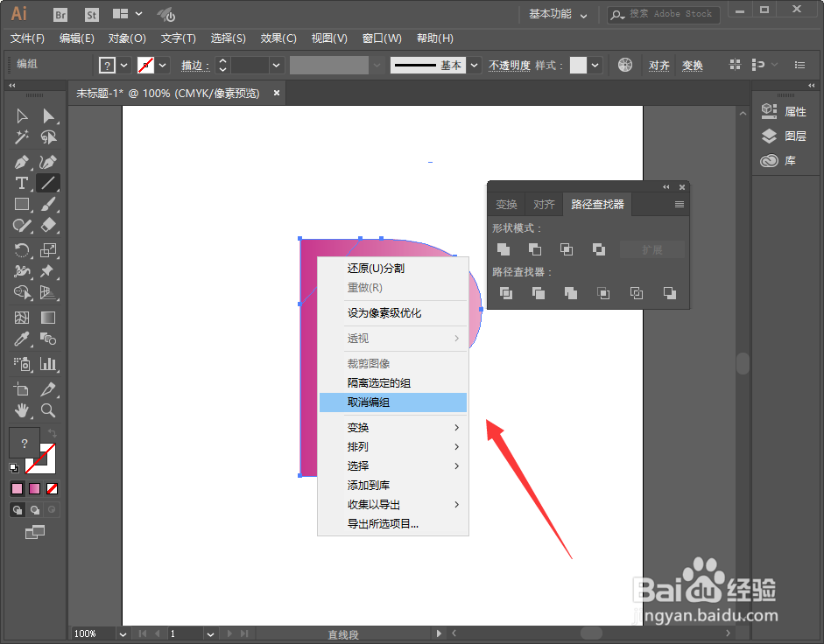This screenshot has width=824, height=644.
Task: Click Minus Back pathfinder icon
Action: coord(670,293)
